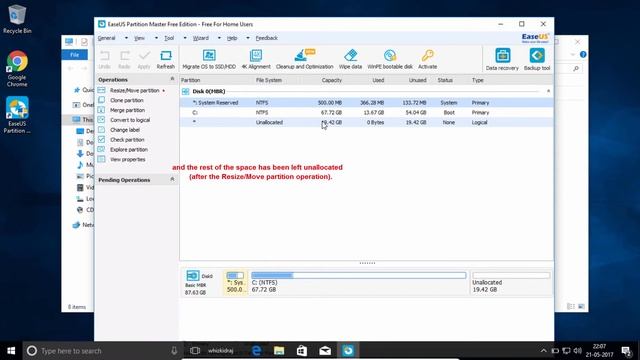
Task: Collapse the Operations panel
Action: (x=172, y=79)
